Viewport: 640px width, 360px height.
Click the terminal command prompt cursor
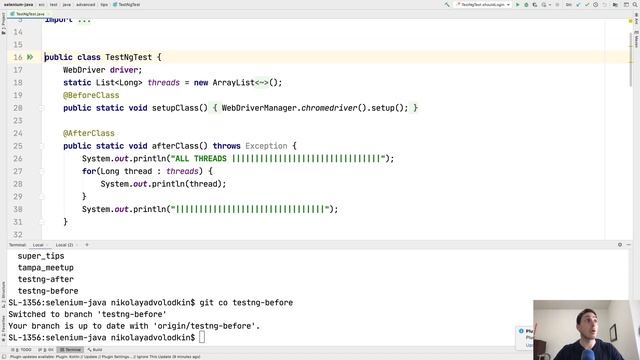tap(202, 337)
